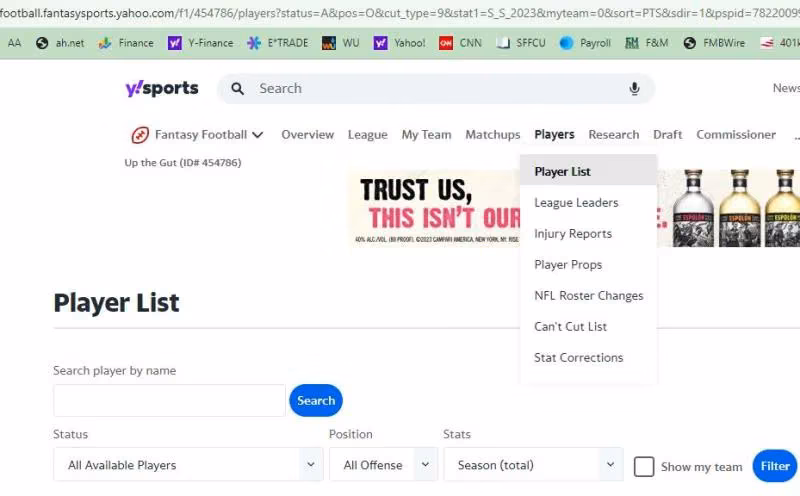
Task: Click the magnifier icon in search bar
Action: (x=237, y=89)
